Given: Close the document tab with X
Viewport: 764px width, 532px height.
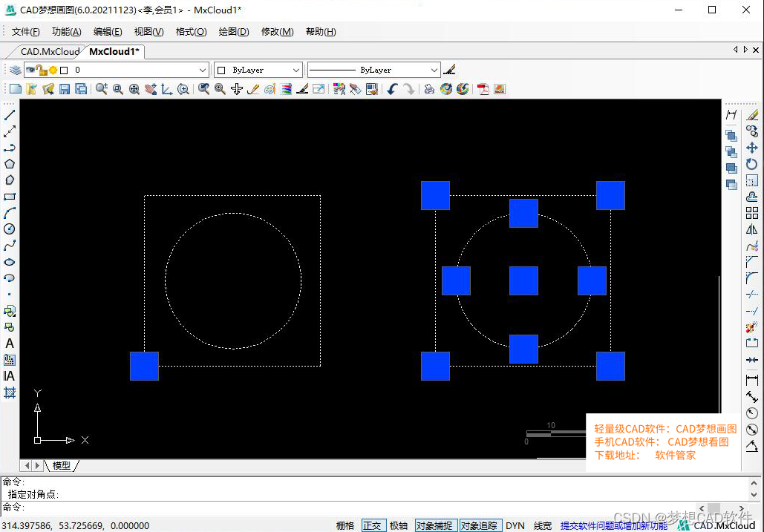Looking at the screenshot, I should coord(756,50).
